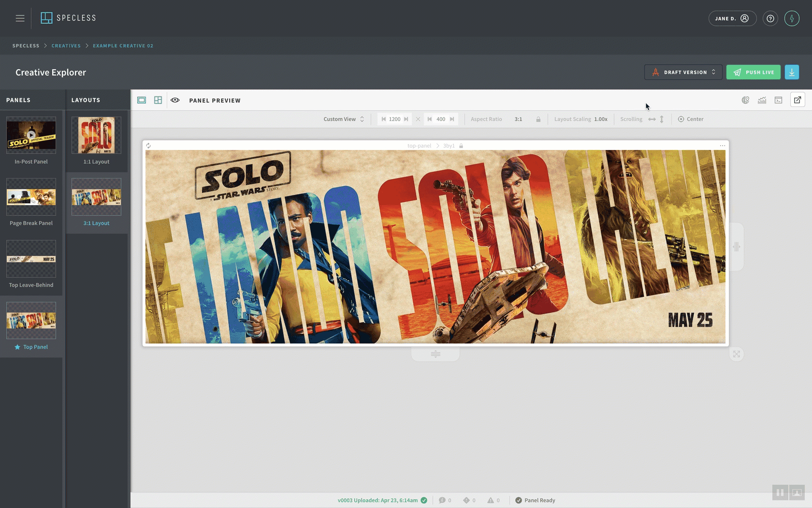Increase width arrow right of 1200
812x508 pixels.
(x=406, y=119)
